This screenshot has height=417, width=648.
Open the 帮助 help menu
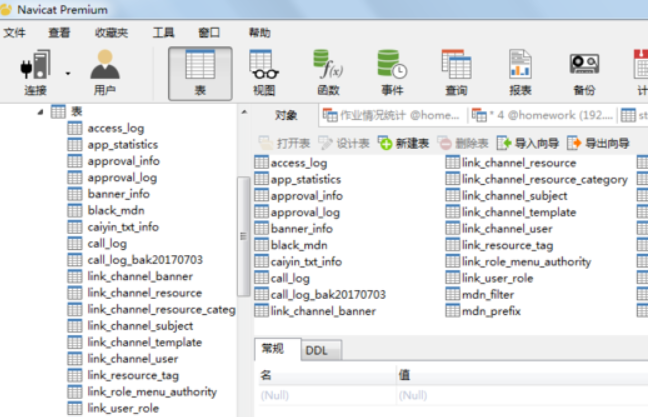(x=260, y=32)
